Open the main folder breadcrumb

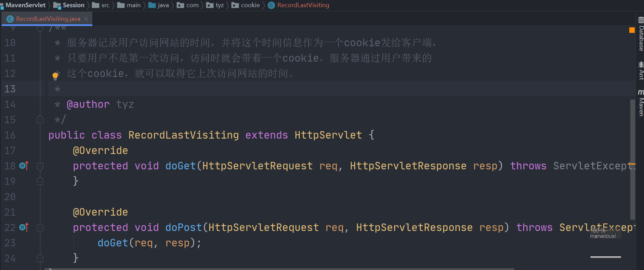click(129, 5)
